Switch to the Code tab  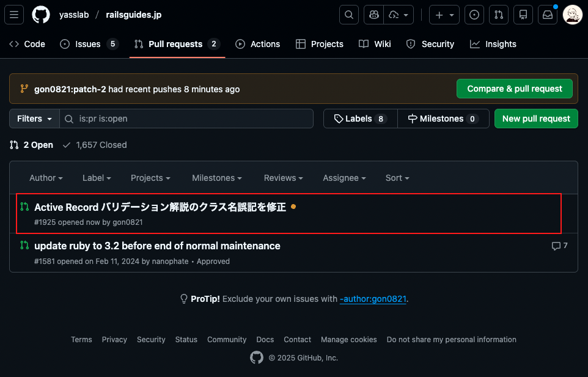(27, 44)
